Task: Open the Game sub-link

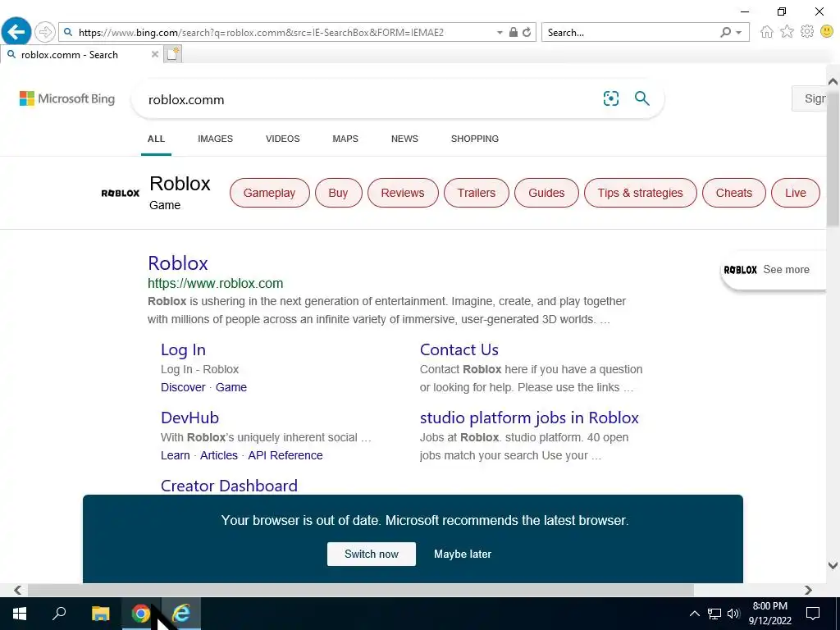Action: coord(231,387)
